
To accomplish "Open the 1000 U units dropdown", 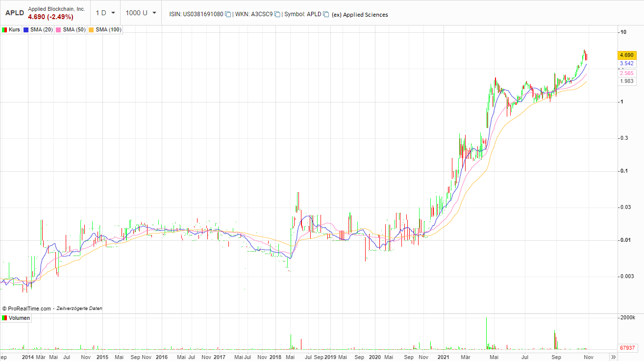I will (141, 13).
